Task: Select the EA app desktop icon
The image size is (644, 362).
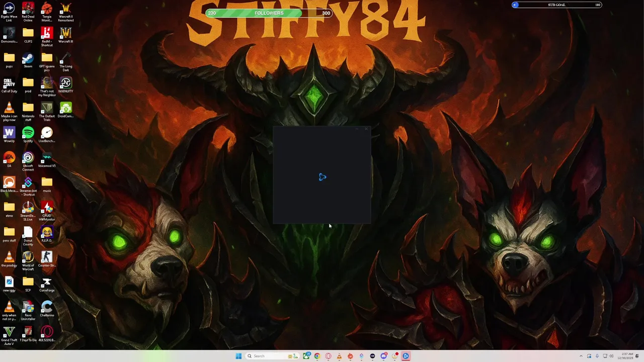Action: pyautogui.click(x=9, y=159)
